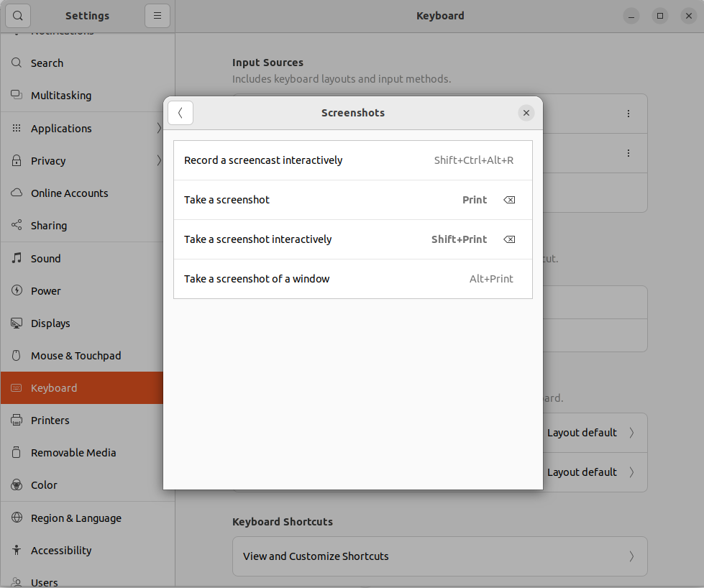Image resolution: width=704 pixels, height=588 pixels.
Task: Open second input source three-dot menu
Action: click(x=628, y=153)
